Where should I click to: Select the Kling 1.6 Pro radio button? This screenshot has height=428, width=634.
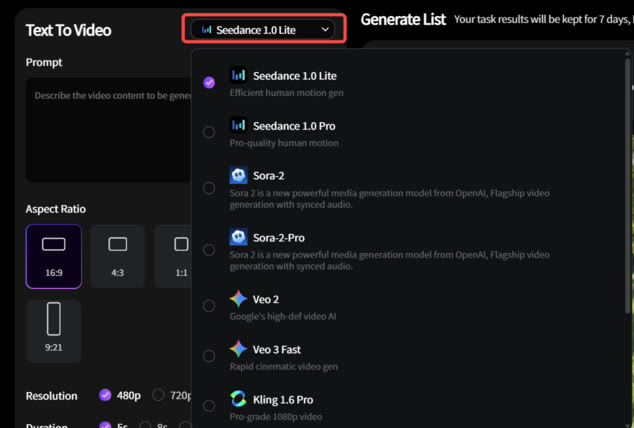point(209,406)
